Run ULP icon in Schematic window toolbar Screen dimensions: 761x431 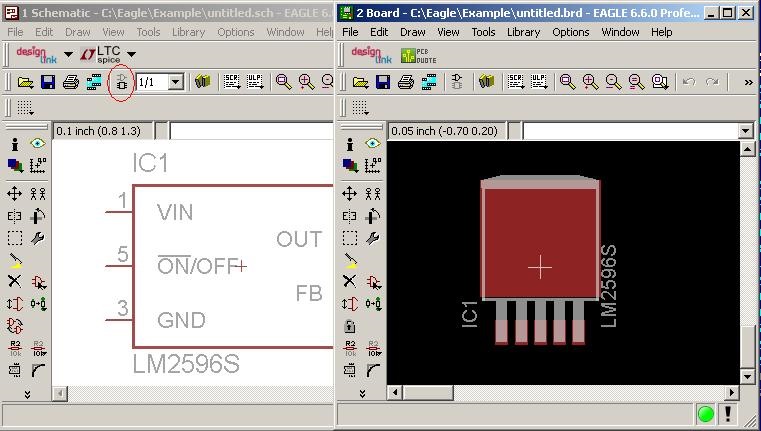coord(255,82)
